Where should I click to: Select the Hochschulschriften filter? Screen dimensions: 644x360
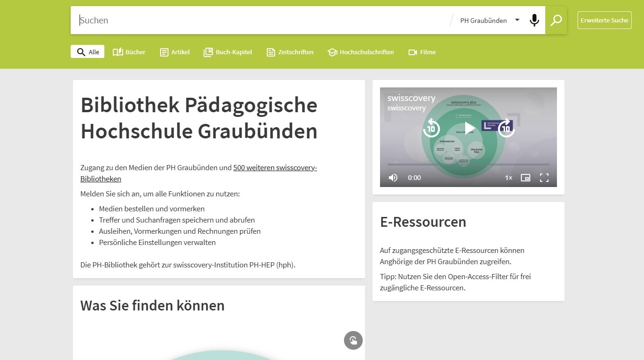(361, 52)
